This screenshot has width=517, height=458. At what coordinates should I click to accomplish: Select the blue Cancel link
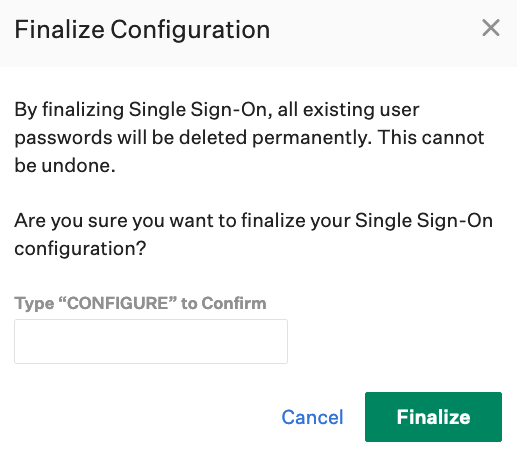coord(312,417)
